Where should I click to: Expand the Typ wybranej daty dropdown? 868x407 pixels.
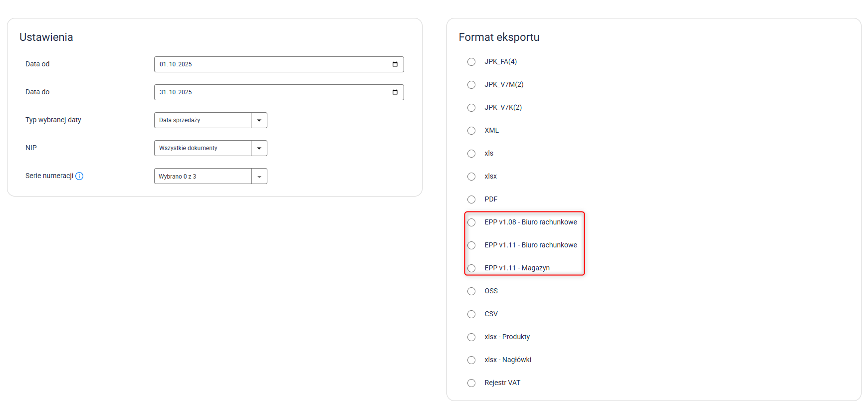click(x=259, y=120)
